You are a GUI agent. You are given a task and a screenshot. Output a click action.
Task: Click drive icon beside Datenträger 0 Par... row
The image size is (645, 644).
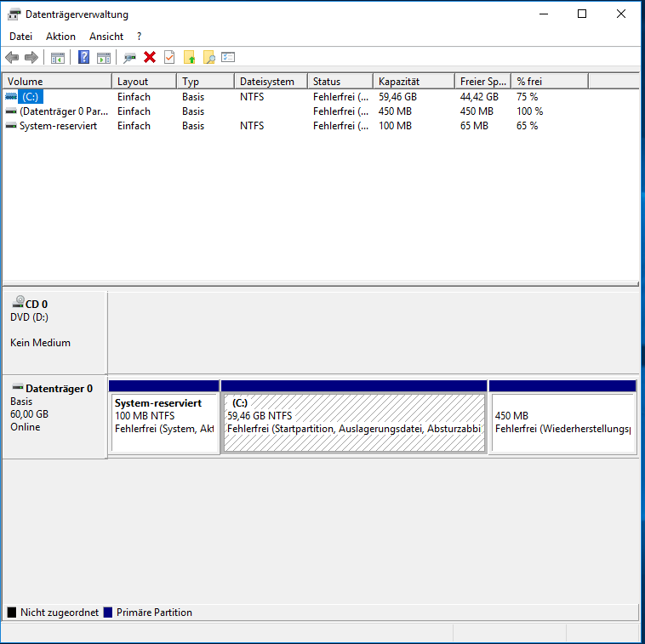click(11, 111)
